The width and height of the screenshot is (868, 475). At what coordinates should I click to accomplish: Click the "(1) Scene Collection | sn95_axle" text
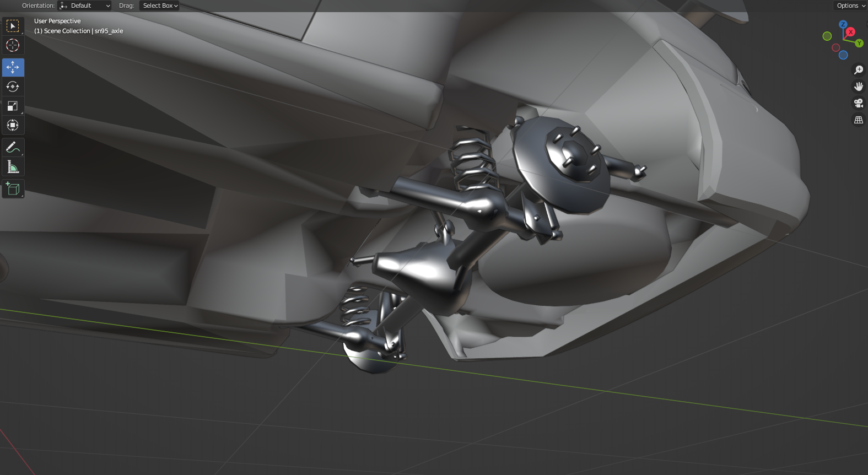tap(79, 31)
